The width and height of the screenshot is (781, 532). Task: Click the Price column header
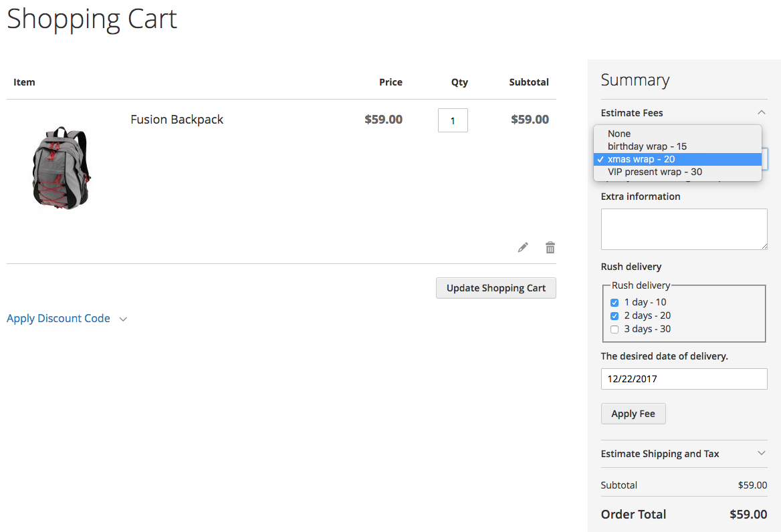click(390, 82)
